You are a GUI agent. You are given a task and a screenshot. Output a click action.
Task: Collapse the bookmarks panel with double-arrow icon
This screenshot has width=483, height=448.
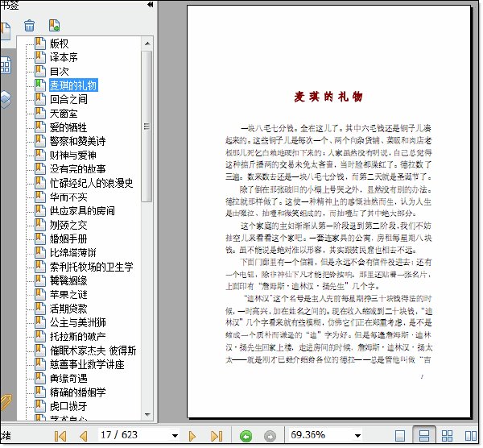[151, 4]
